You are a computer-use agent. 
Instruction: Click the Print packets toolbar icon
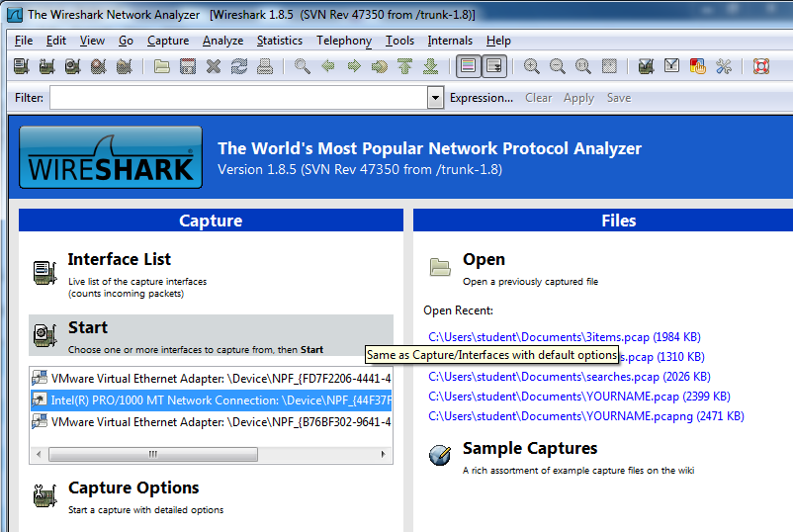(265, 66)
